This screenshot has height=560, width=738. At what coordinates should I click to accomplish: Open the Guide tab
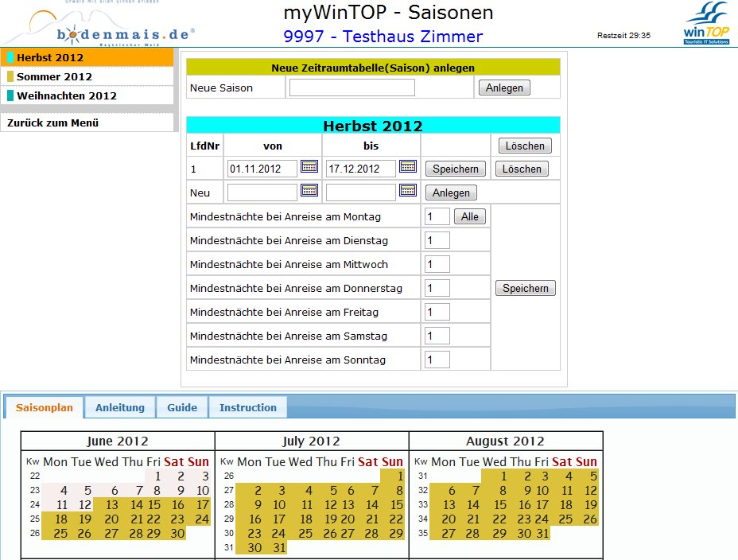pyautogui.click(x=182, y=407)
